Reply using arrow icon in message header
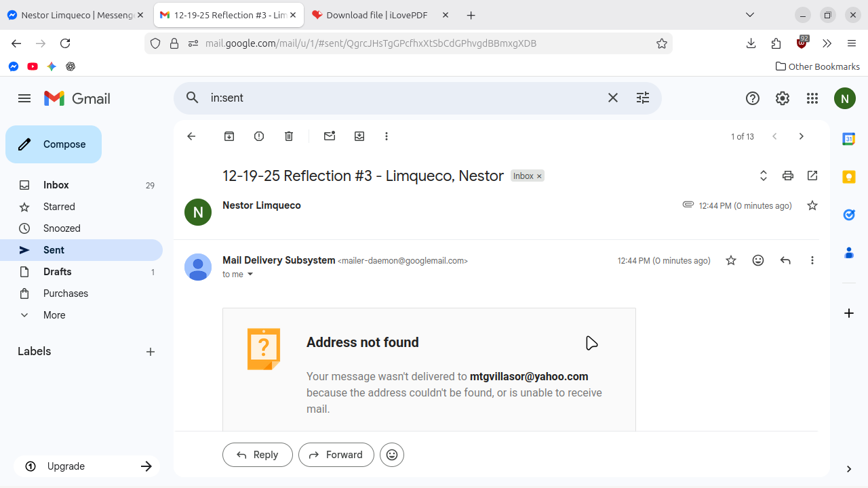 pos(785,260)
